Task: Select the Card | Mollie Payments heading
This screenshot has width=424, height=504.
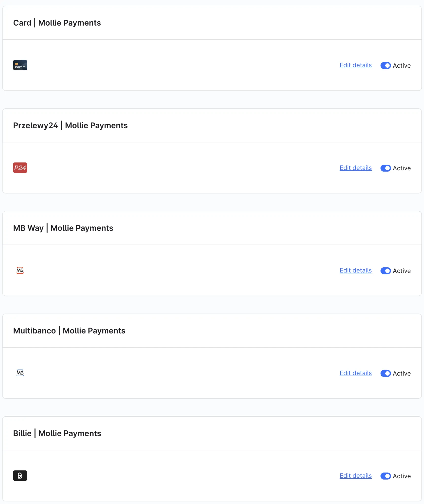Action: coord(57,23)
